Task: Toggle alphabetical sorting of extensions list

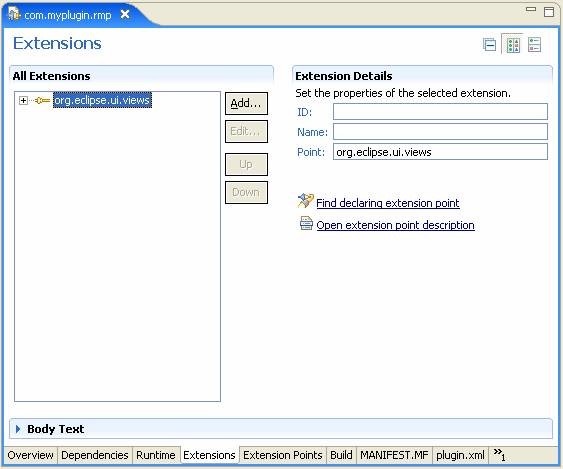Action: click(x=534, y=45)
